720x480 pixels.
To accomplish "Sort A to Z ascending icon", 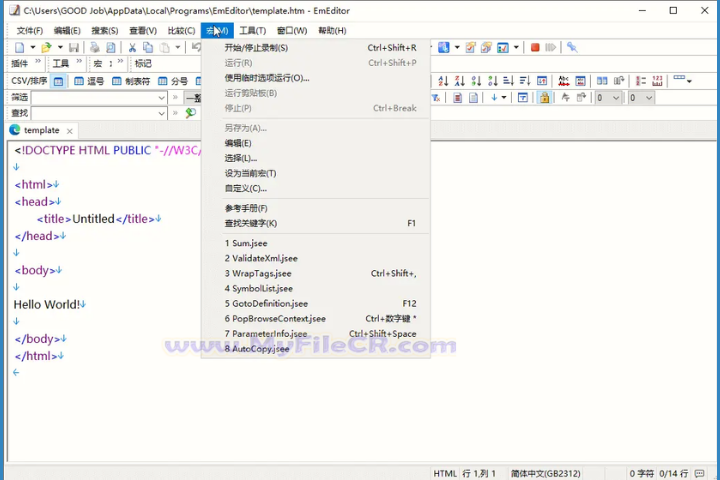I will coord(443,81).
